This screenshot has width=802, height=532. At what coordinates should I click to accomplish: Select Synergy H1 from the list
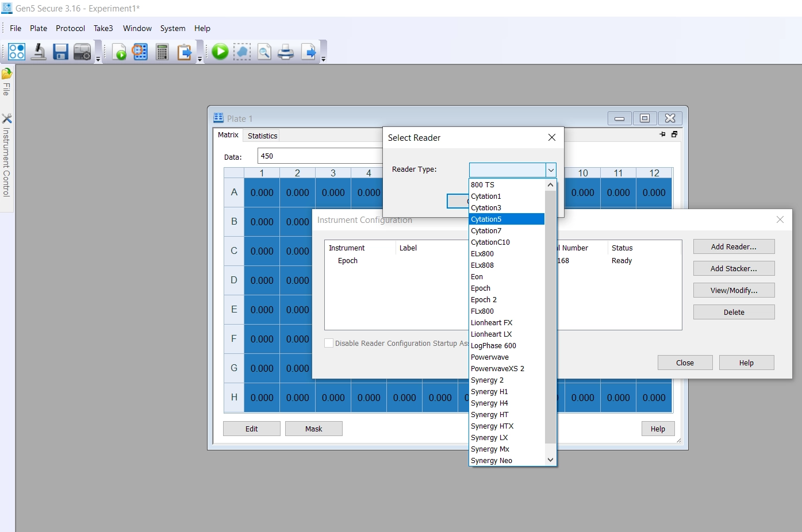pyautogui.click(x=506, y=392)
